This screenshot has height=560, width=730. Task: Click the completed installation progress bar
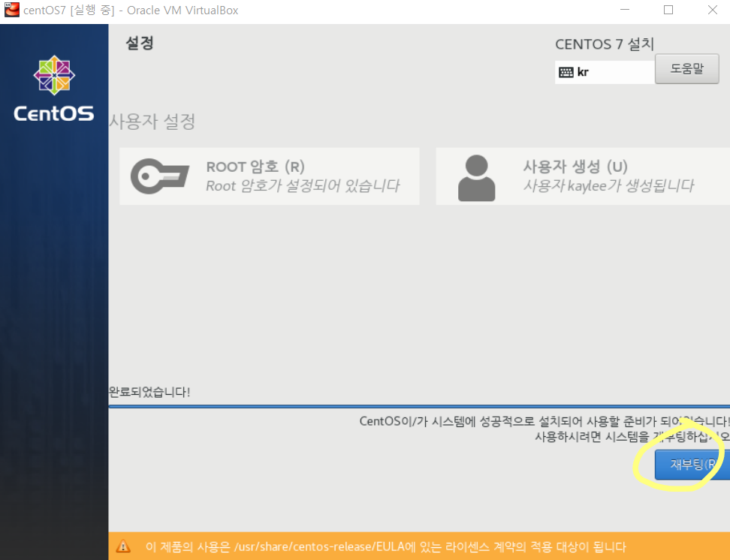pyautogui.click(x=419, y=406)
